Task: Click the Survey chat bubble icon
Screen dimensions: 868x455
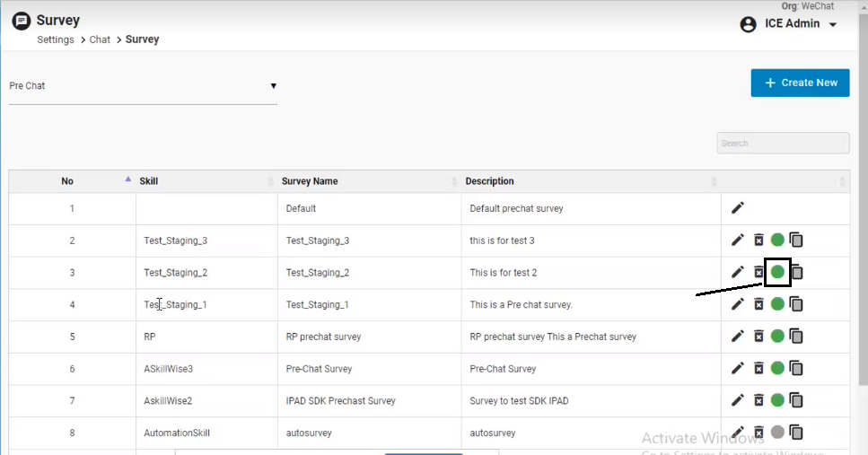Action: [x=22, y=21]
